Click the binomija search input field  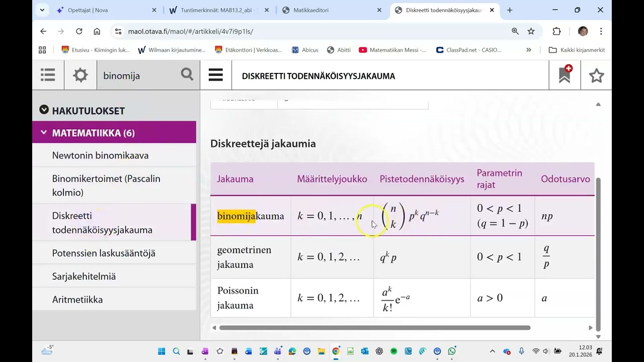(138, 75)
